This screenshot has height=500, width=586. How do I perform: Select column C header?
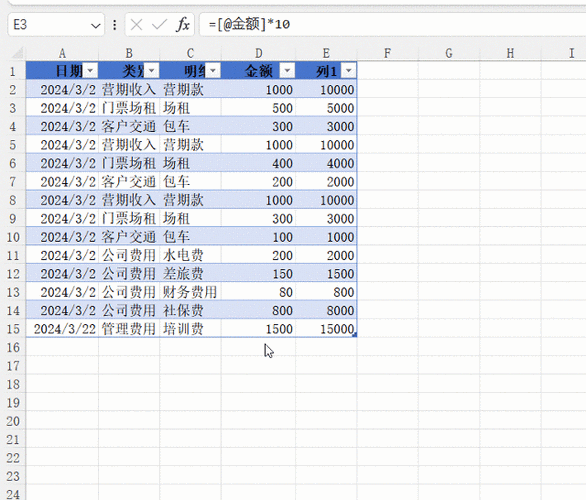click(190, 53)
